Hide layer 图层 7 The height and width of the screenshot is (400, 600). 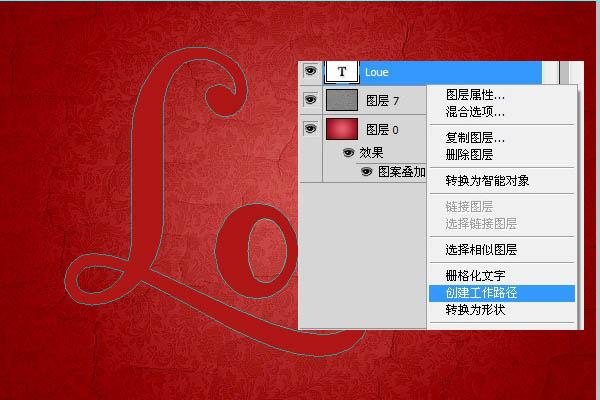310,100
